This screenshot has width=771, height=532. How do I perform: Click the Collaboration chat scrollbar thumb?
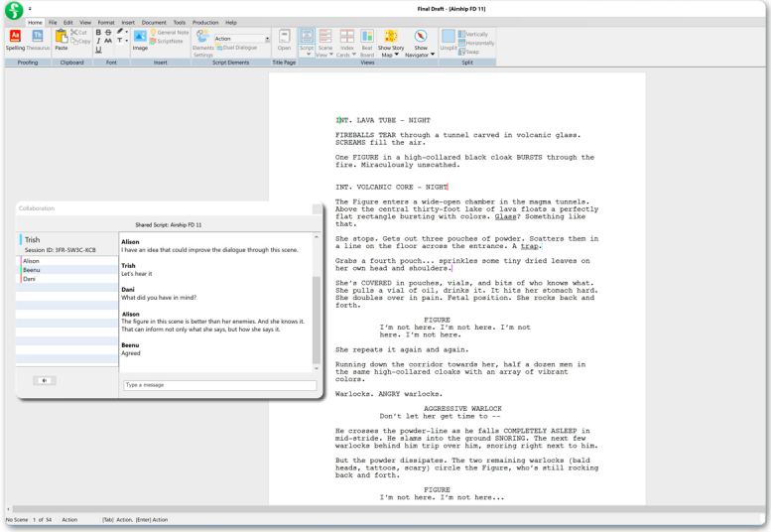pos(317,320)
